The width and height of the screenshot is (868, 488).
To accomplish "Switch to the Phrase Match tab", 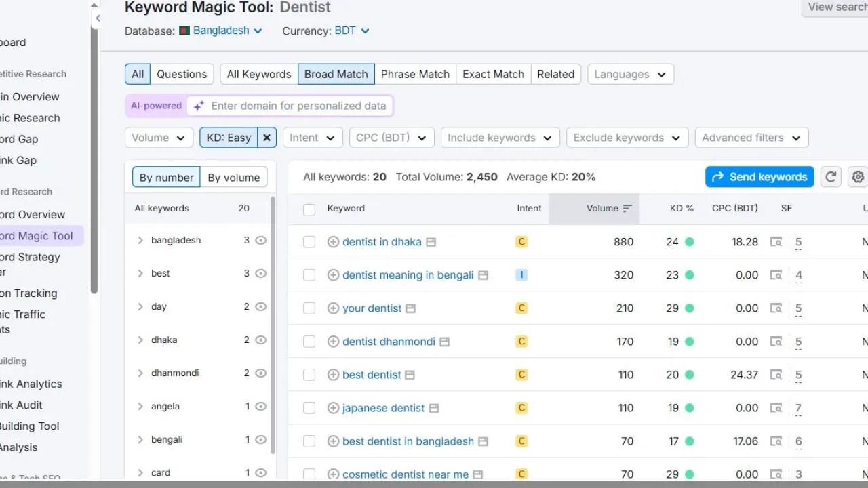I will click(415, 74).
